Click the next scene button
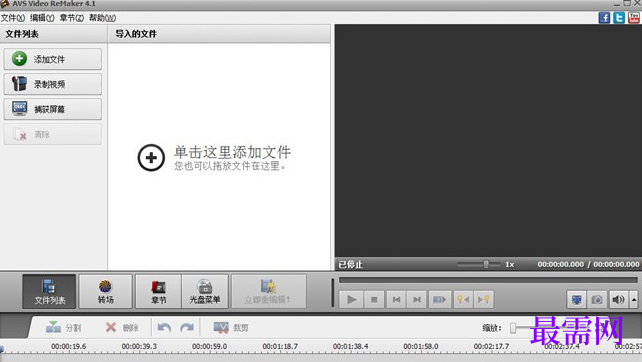Screen dimensions: 642x362 (439, 300)
